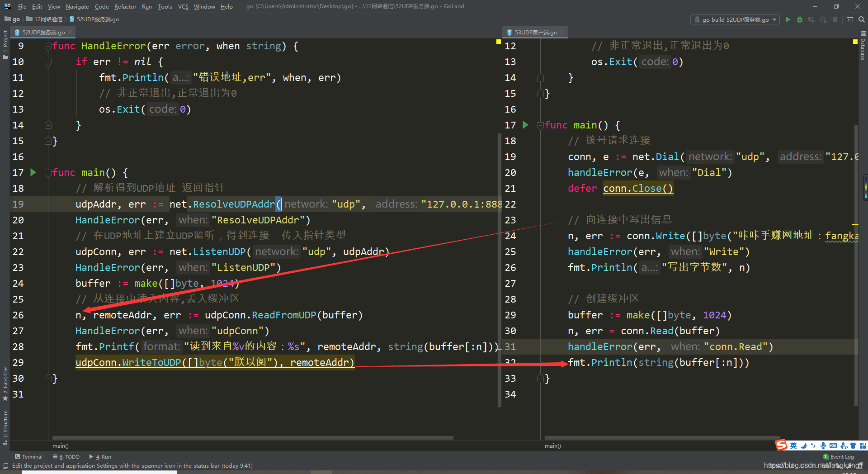Click fold end marker at right line 15
This screenshot has height=474, width=868.
[x=540, y=94]
